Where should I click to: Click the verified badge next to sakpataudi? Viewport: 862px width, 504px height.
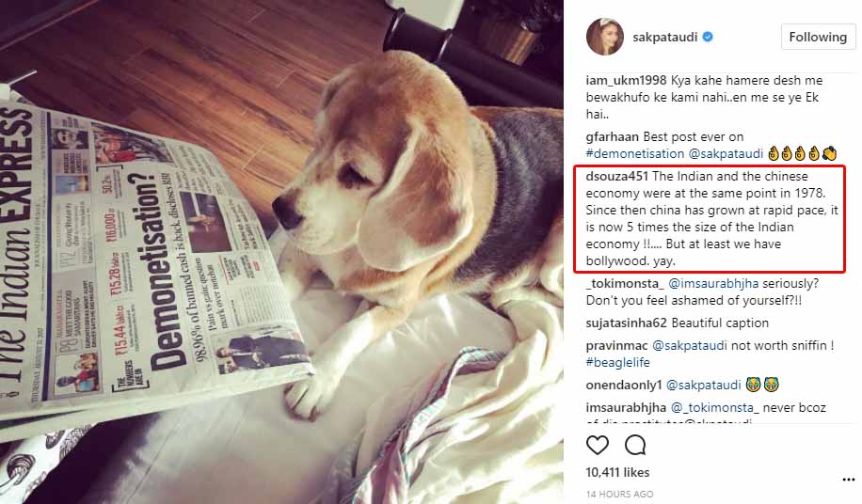pos(708,37)
